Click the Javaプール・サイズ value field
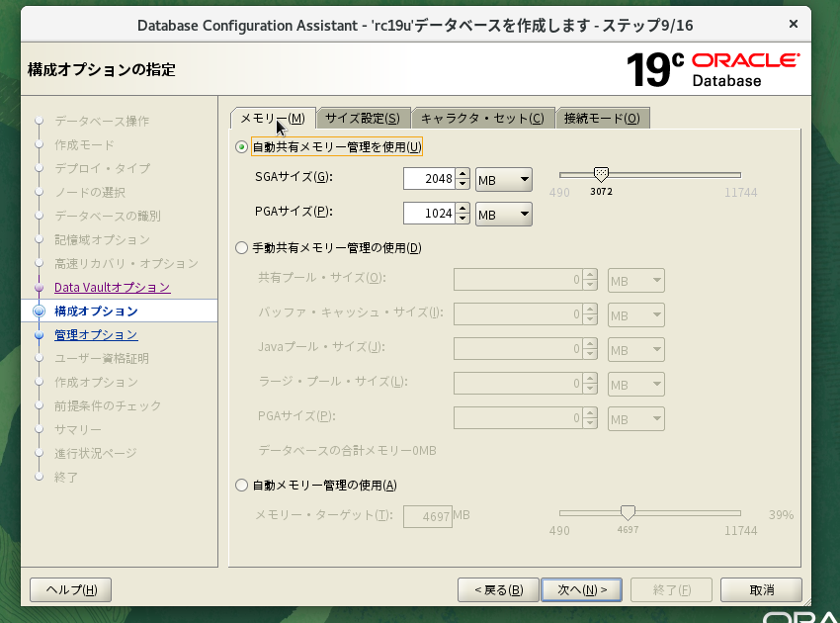This screenshot has height=623, width=840. [518, 349]
